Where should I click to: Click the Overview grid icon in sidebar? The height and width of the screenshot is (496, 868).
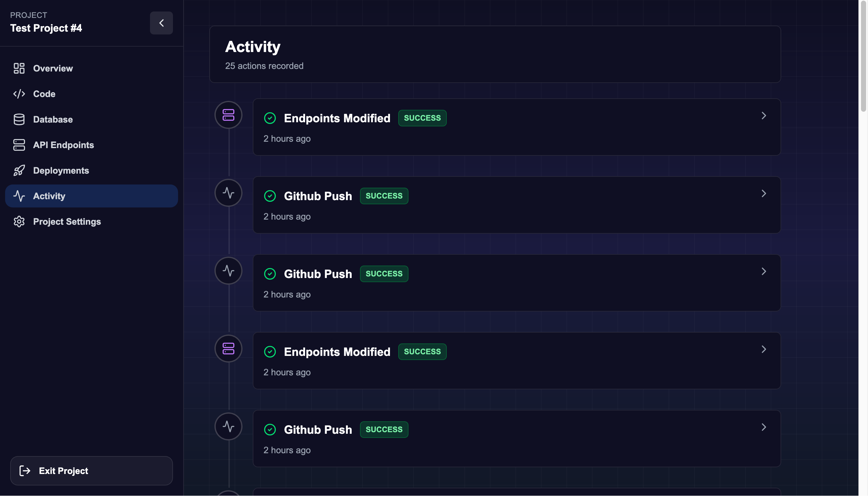click(19, 68)
